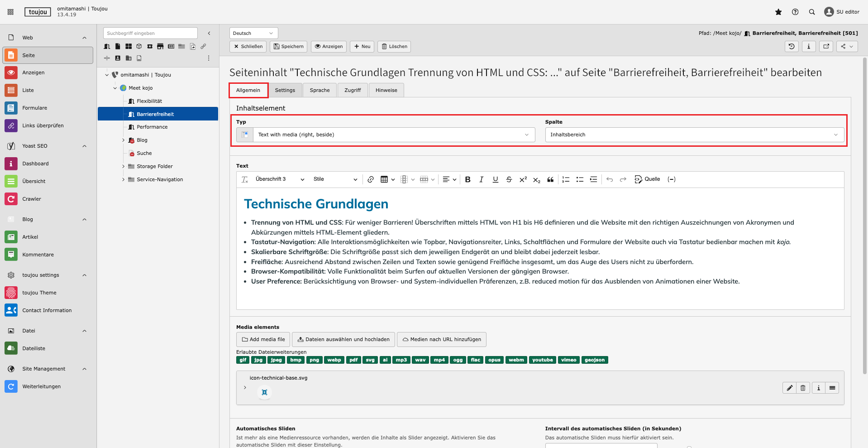Click the insert link icon in editor toolbar
This screenshot has width=868, height=448.
tap(371, 179)
